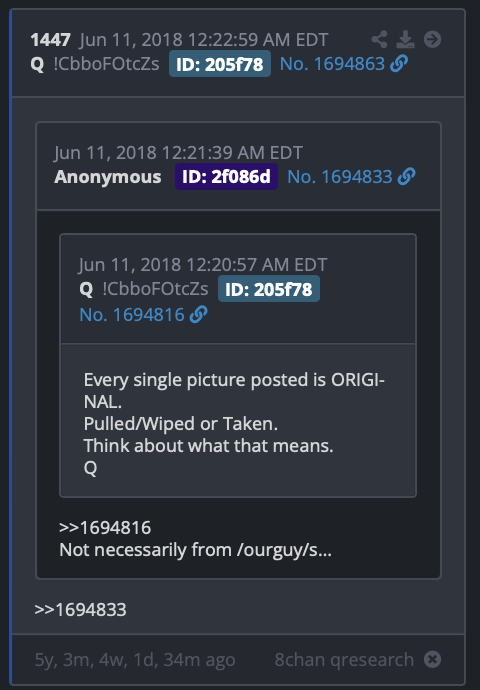Click the relative timestamp 5y, 3m, 4w ago

tap(135, 660)
